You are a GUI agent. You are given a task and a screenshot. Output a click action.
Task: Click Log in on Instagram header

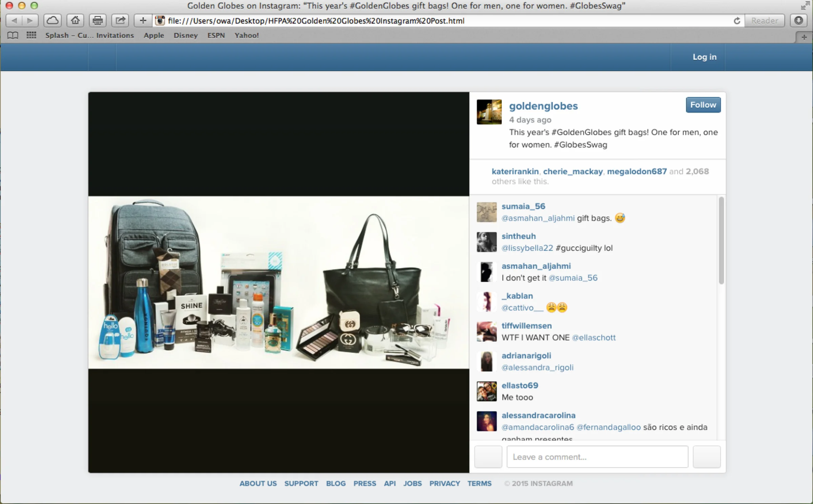[704, 57]
